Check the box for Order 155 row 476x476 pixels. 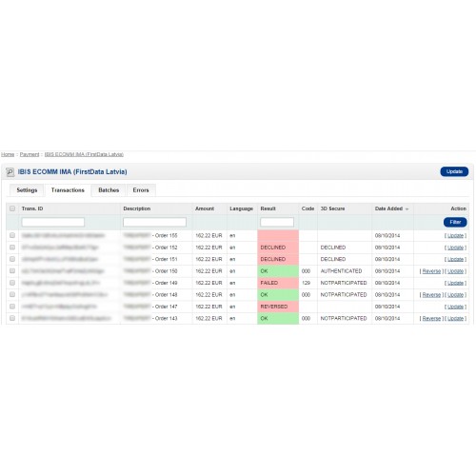pyautogui.click(x=12, y=235)
